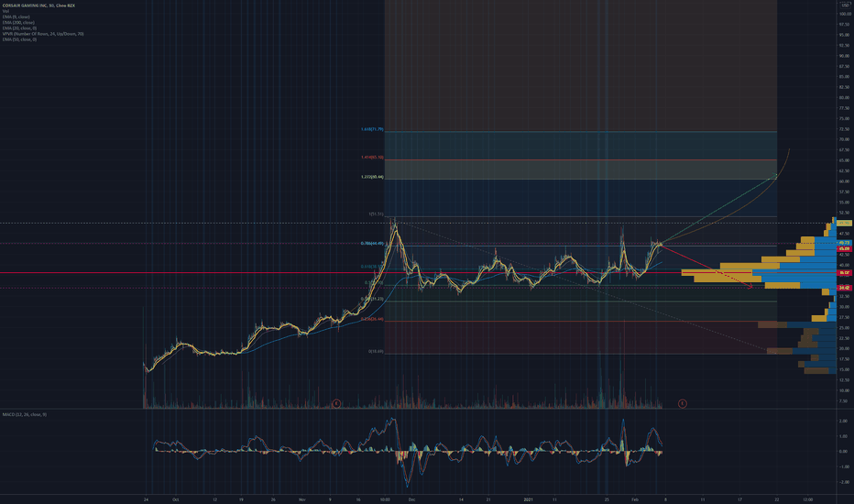Click the Oct label on the time axis
The width and height of the screenshot is (854, 504).
click(175, 499)
